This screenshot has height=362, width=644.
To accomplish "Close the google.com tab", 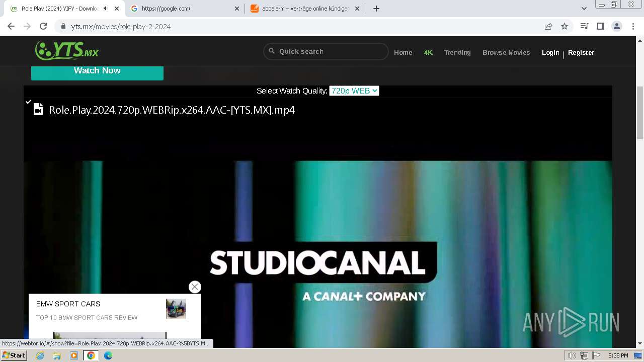I will pos(237,9).
